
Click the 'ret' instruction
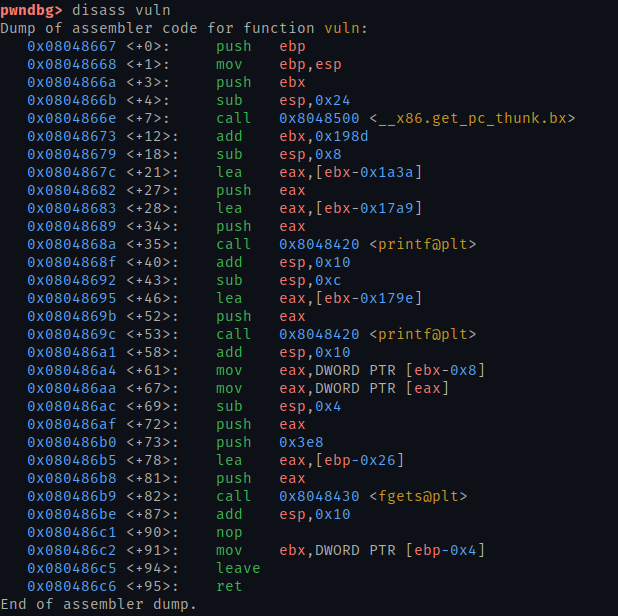pos(229,587)
